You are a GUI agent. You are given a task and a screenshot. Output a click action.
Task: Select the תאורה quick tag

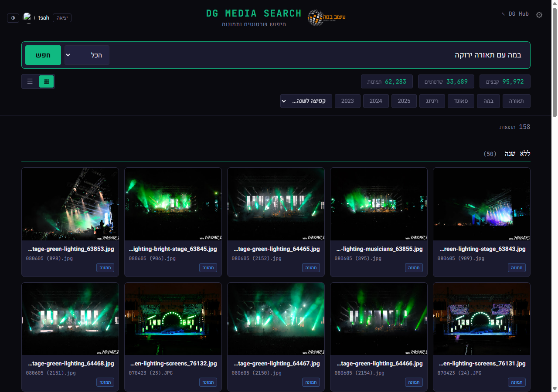(x=517, y=101)
